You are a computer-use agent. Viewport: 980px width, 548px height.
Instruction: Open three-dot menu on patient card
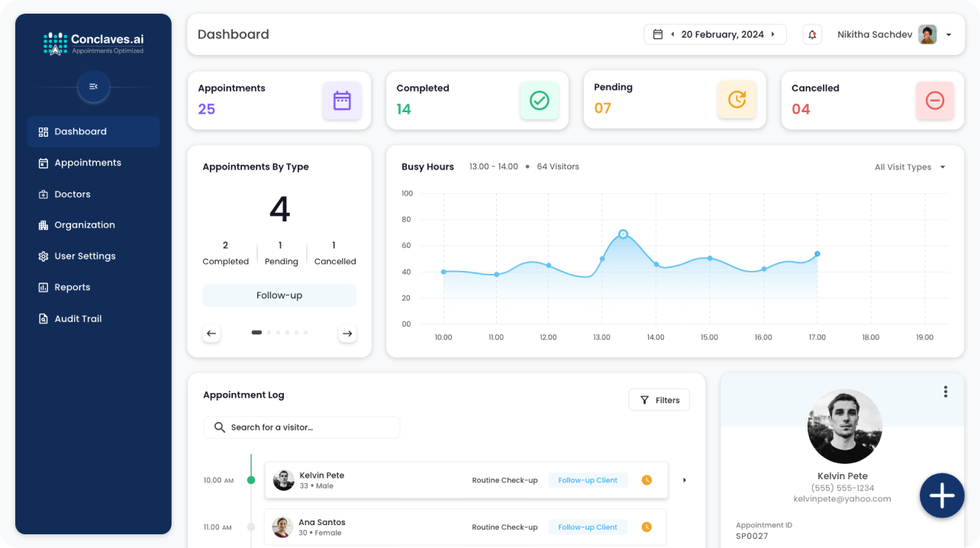click(945, 392)
